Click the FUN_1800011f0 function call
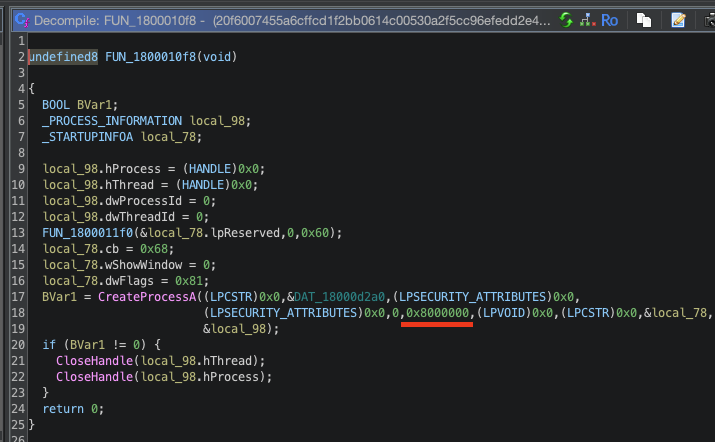 [88, 233]
